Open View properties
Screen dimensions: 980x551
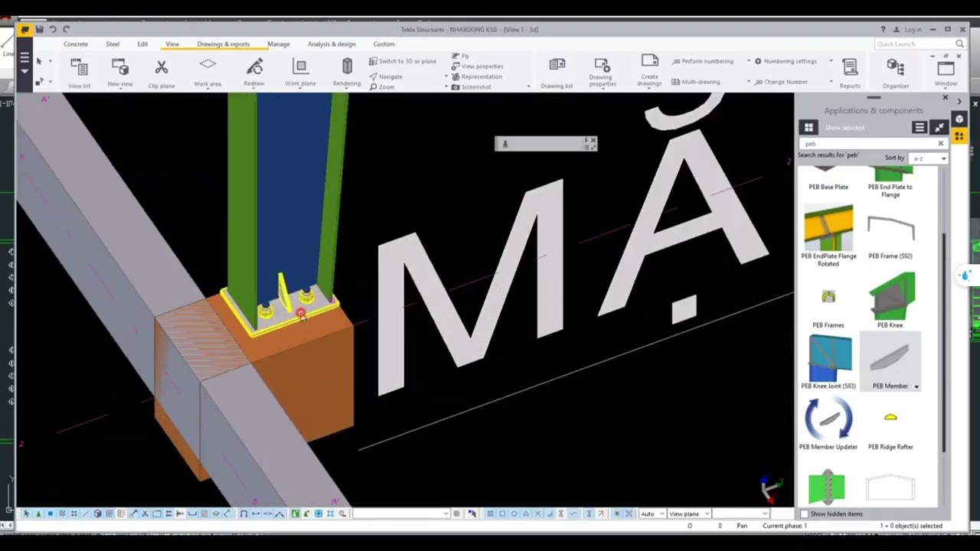coord(477,67)
